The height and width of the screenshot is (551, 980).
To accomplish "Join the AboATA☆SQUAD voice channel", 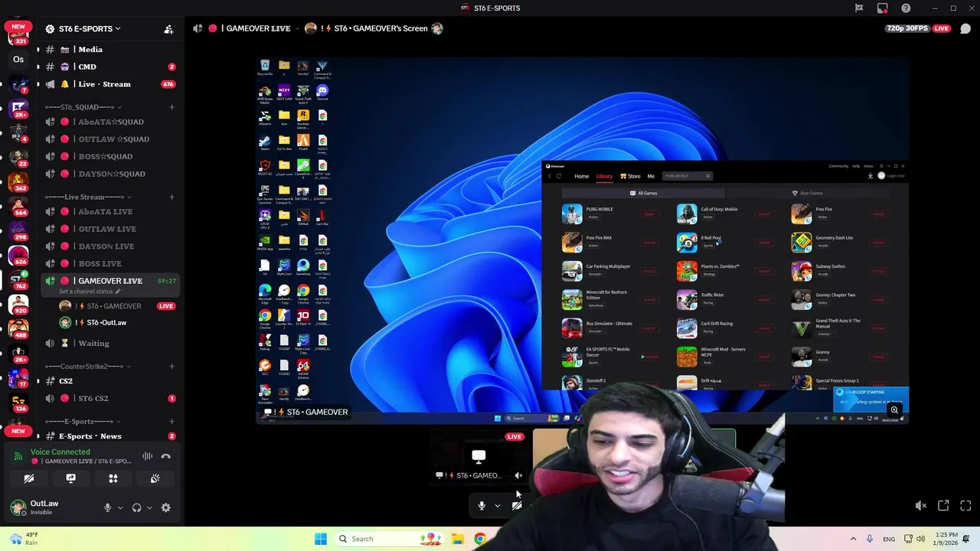I will pos(110,122).
